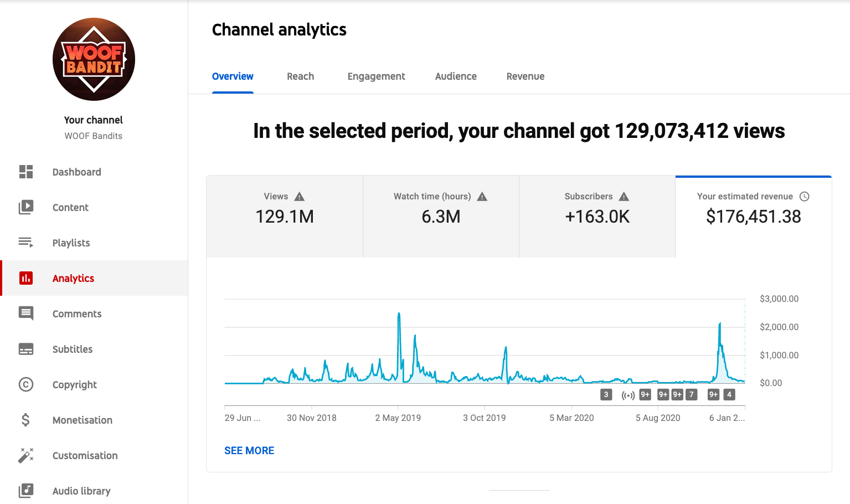Click the warning triangle beside Subscribers
This screenshot has height=504, width=850.
click(x=624, y=197)
